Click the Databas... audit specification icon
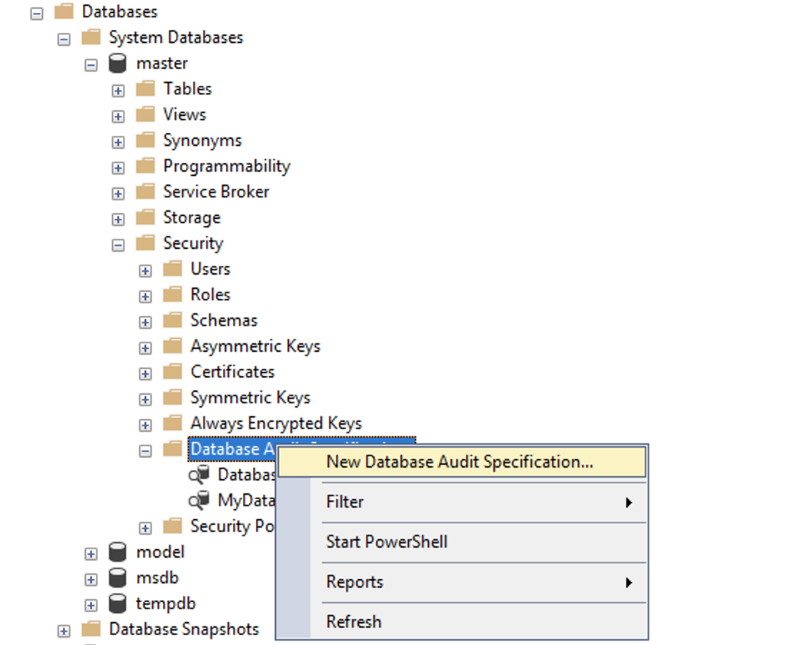Image resolution: width=812 pixels, height=645 pixels. (x=199, y=475)
